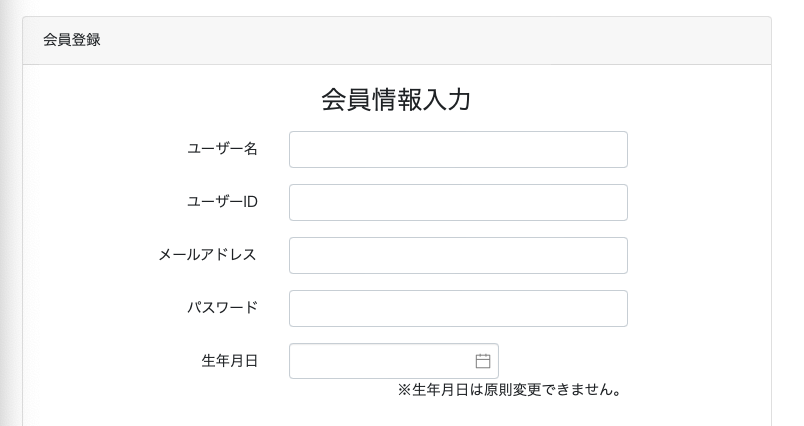The image size is (804, 426).
Task: Click the ユーザー名 input field
Action: point(458,149)
